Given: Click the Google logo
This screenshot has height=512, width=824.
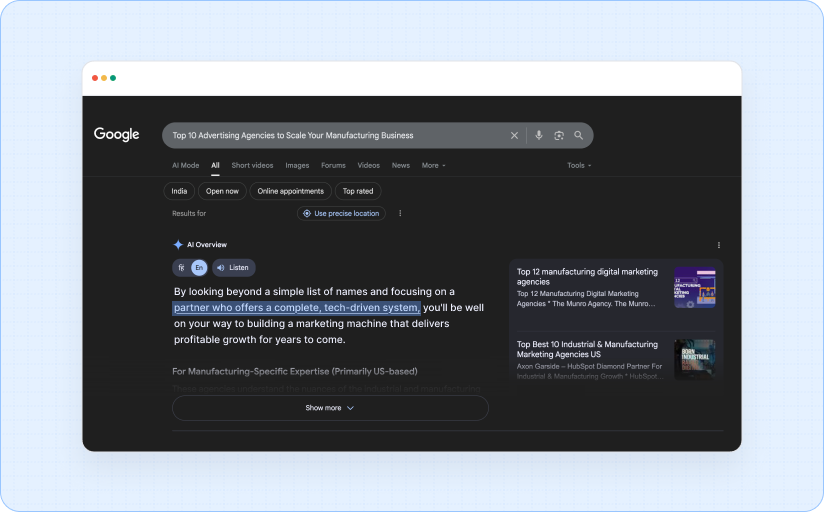Looking at the screenshot, I should tap(117, 135).
